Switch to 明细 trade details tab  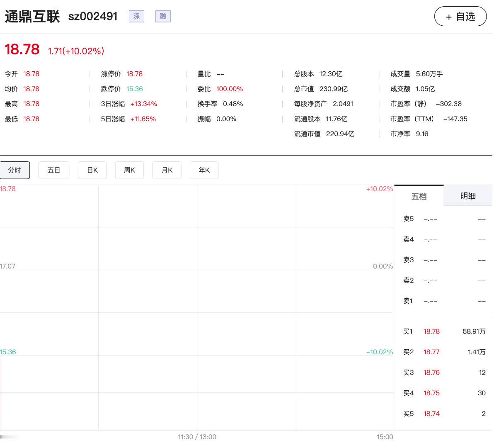click(x=468, y=196)
